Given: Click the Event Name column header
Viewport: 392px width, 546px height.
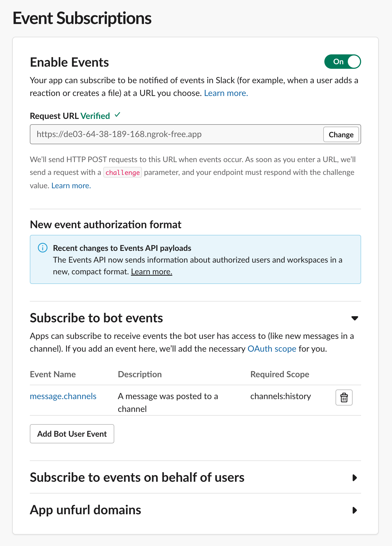Looking at the screenshot, I should [53, 374].
